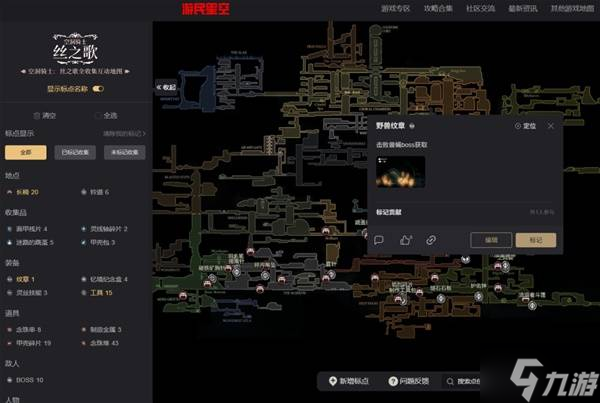
Task: Open the 游民星空 site logo
Action: (206, 8)
